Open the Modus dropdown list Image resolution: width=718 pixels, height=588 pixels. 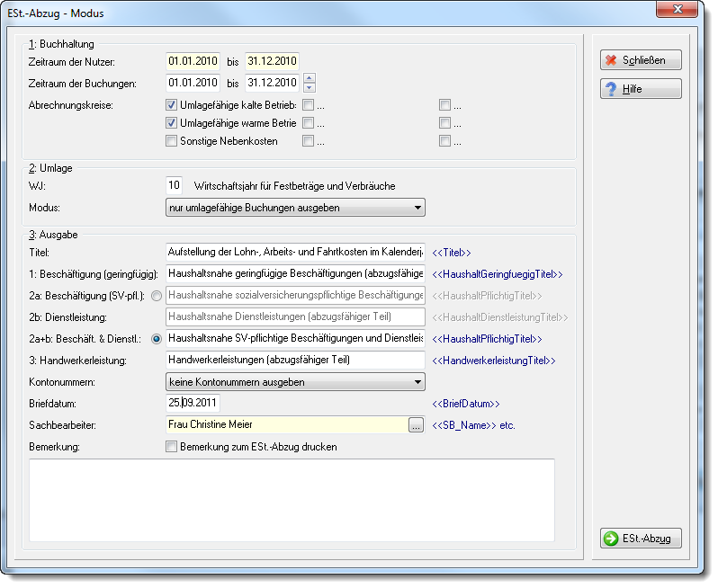pyautogui.click(x=295, y=208)
